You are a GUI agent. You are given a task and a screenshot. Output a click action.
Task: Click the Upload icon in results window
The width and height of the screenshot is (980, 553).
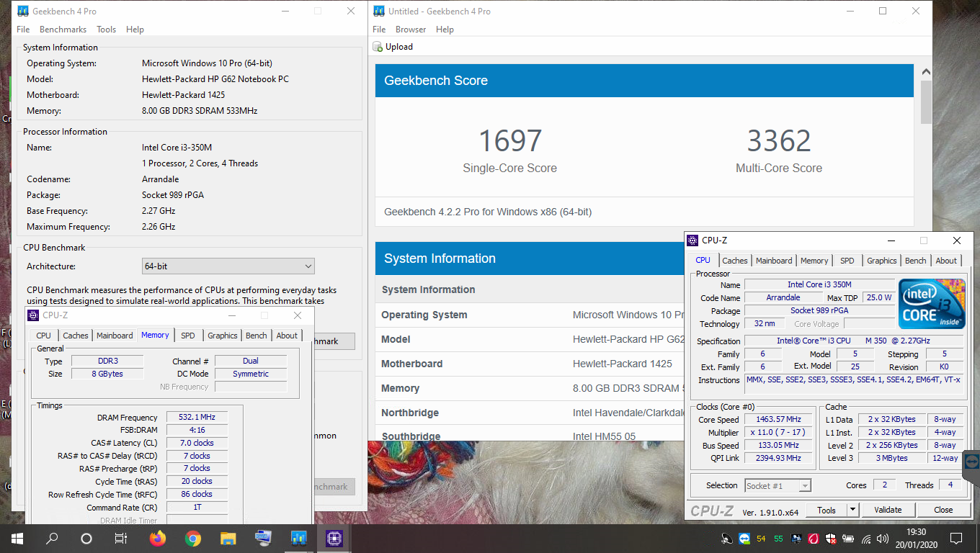click(x=378, y=47)
